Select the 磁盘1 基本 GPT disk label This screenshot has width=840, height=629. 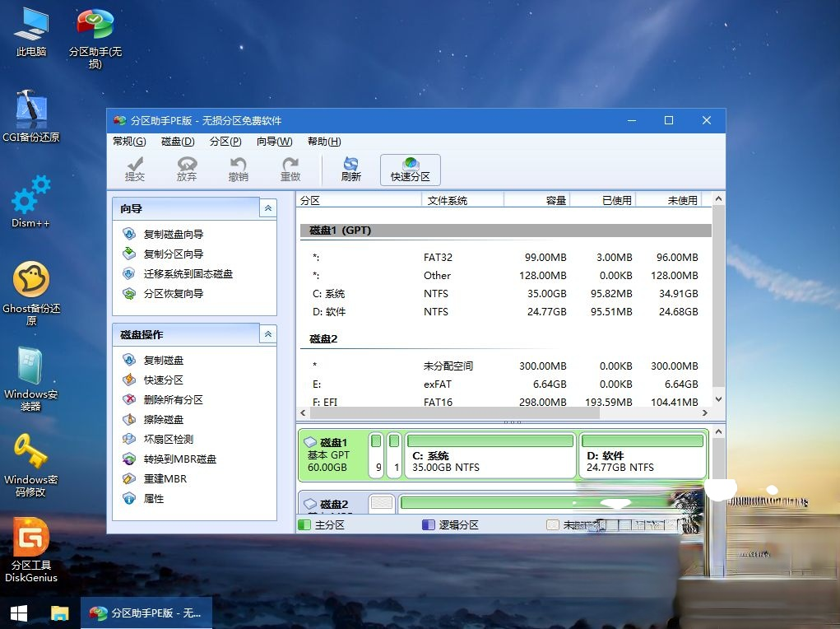click(333, 454)
